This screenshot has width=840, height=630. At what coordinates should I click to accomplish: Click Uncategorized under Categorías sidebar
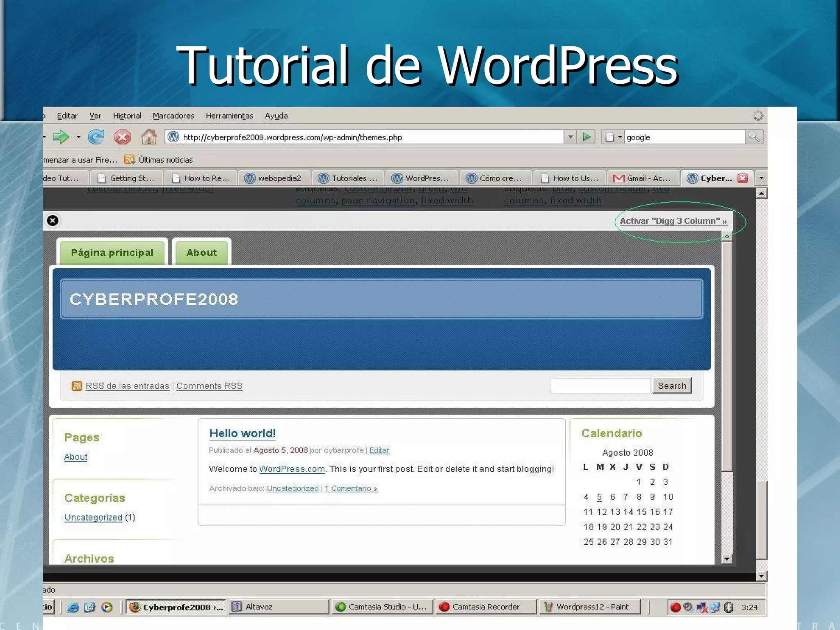[x=94, y=518]
